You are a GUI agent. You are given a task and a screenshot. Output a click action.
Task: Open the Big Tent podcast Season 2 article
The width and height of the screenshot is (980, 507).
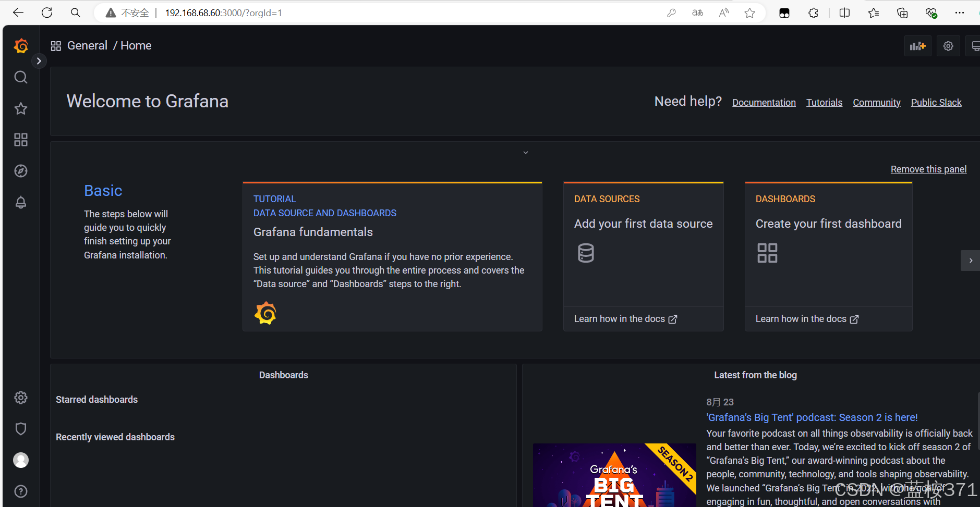point(812,417)
